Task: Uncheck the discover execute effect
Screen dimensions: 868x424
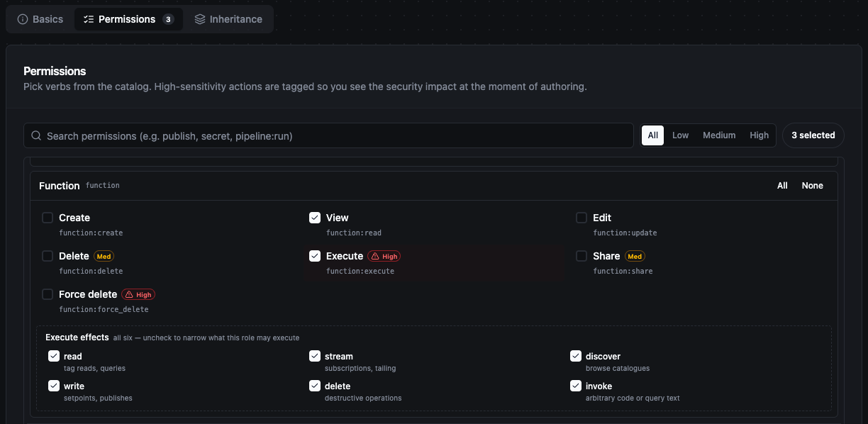Action: 576,356
